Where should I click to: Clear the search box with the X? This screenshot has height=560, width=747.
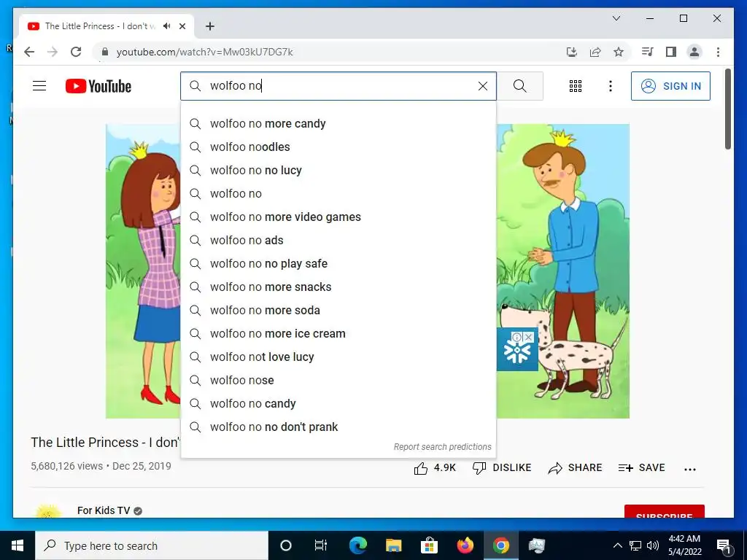(x=483, y=86)
